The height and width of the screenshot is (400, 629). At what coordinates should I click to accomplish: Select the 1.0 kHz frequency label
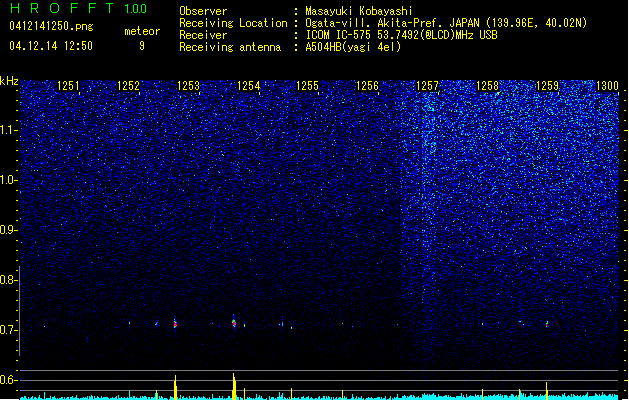tap(9, 180)
